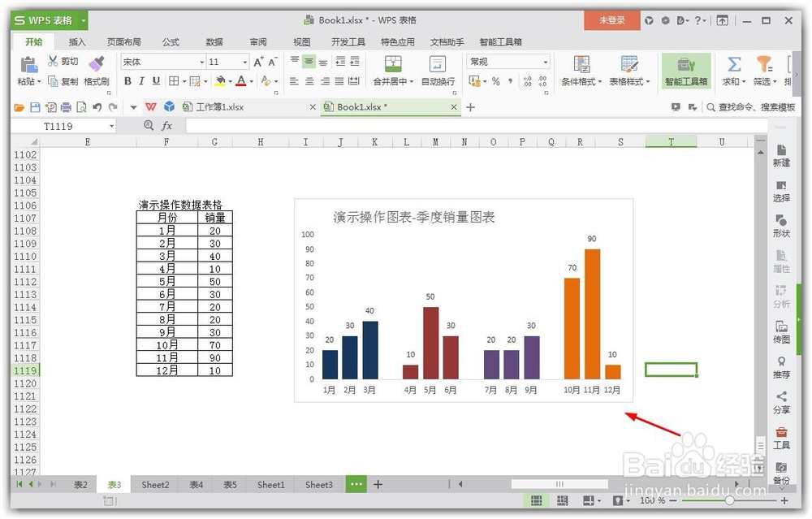Click red font color A
Viewport: 812px width, 519px height.
tap(241, 80)
